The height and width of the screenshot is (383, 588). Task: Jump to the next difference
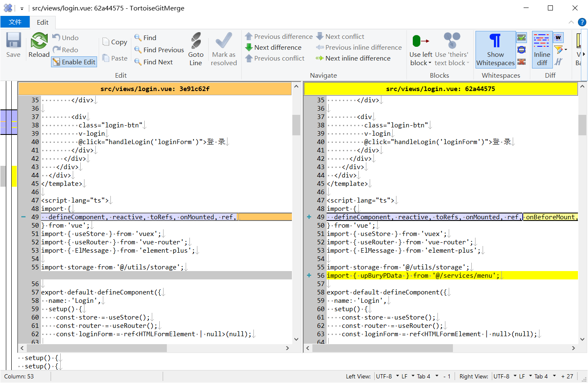pos(273,48)
